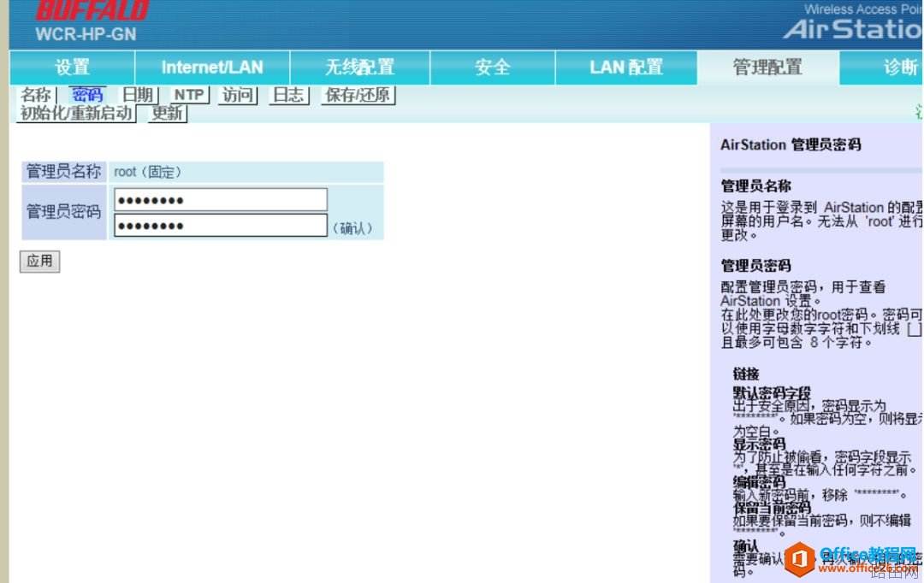Open the 诊断 tab
This screenshot has height=583, width=924.
881,68
